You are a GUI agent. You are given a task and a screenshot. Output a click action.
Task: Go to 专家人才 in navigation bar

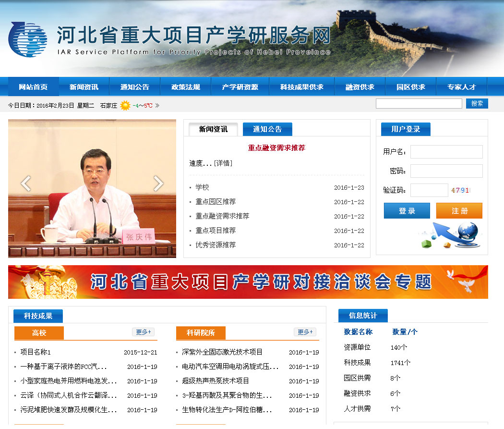(x=461, y=87)
